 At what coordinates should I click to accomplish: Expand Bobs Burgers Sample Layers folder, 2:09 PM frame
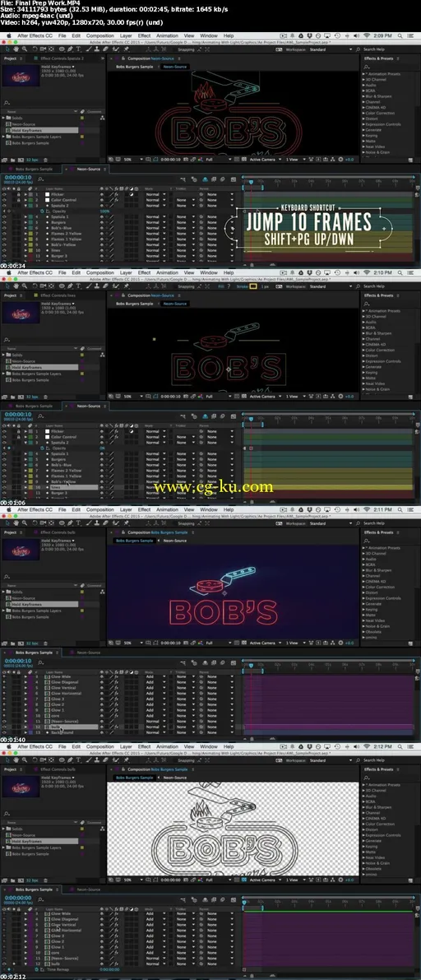point(4,137)
